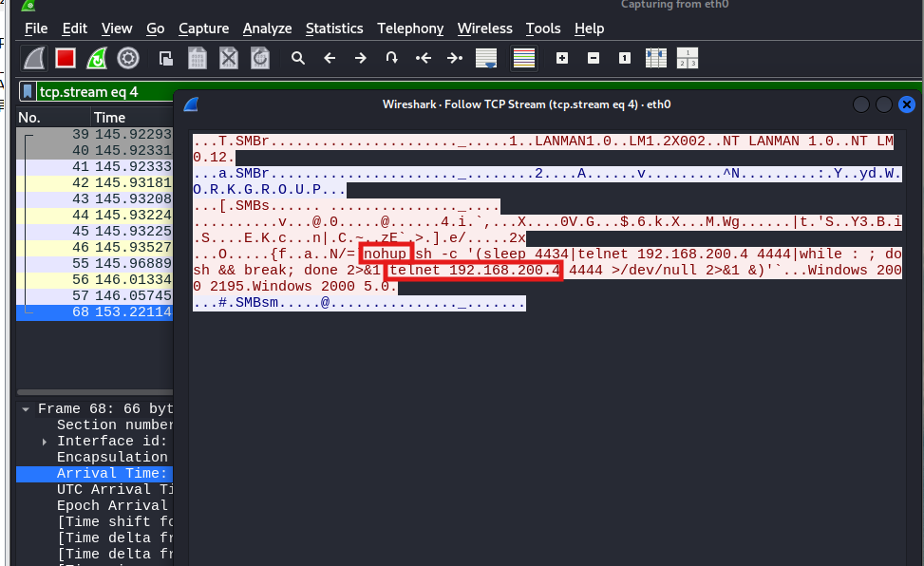Select the Arrival Time detail row
Image resolution: width=924 pixels, height=566 pixels.
(x=95, y=474)
